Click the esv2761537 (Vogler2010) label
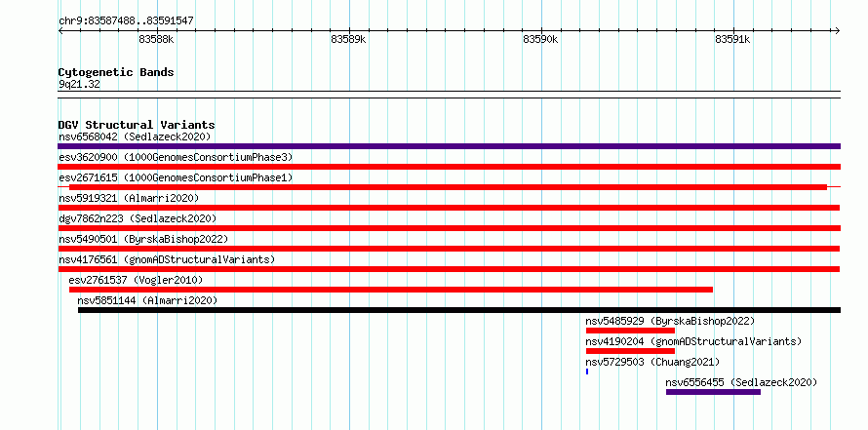This screenshot has height=430, width=868. pos(136,280)
